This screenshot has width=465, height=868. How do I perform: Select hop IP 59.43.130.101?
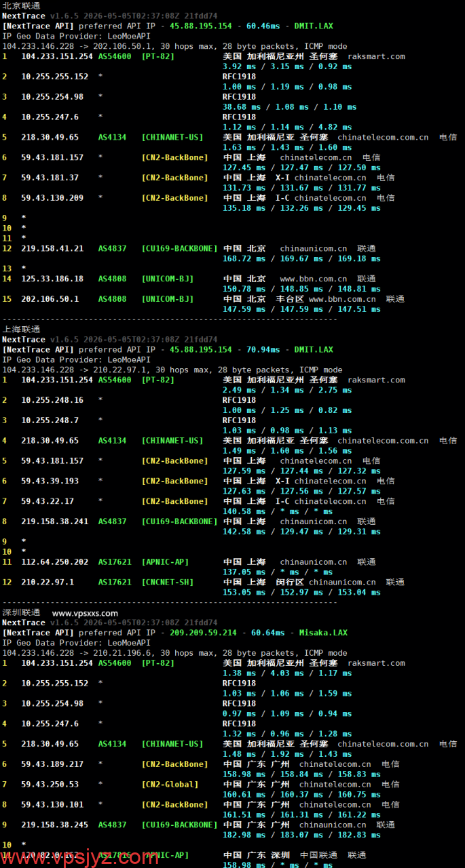(x=52, y=805)
